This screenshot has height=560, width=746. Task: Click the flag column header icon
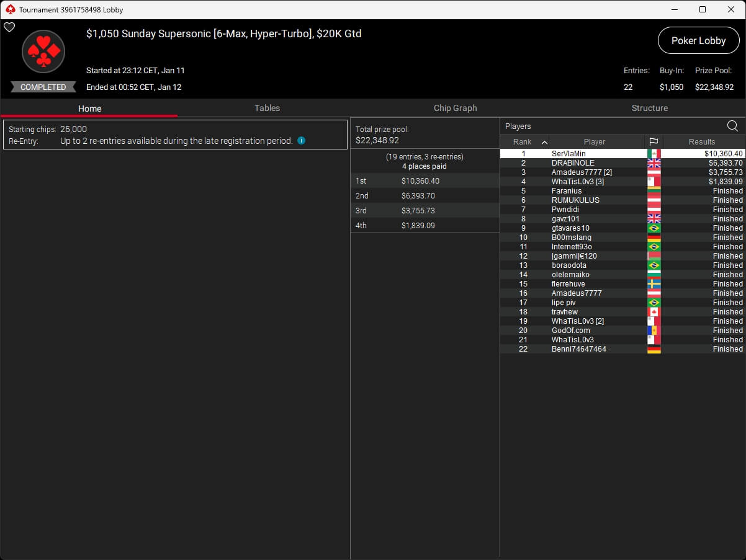coord(654,142)
